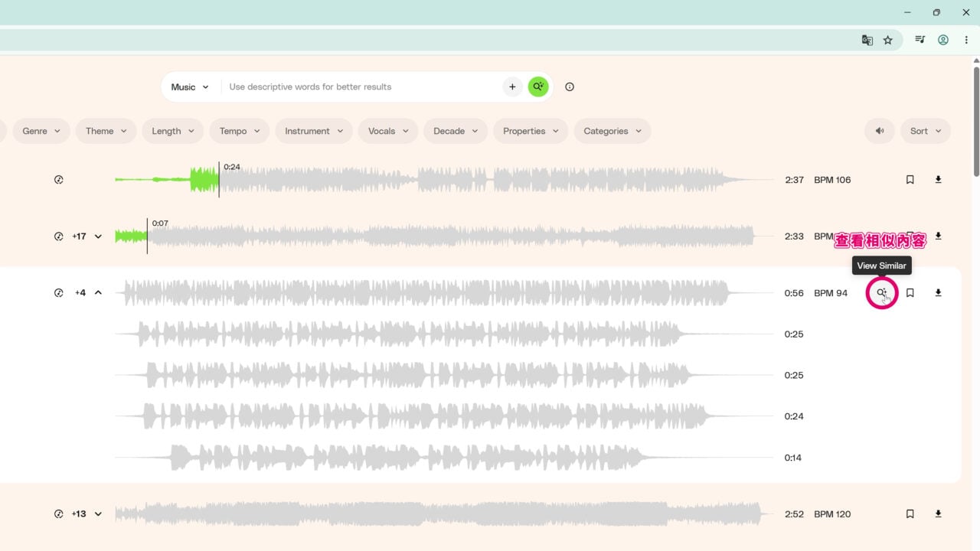This screenshot has height=551, width=980.
Task: Open the info icon beside search bar
Action: (570, 86)
